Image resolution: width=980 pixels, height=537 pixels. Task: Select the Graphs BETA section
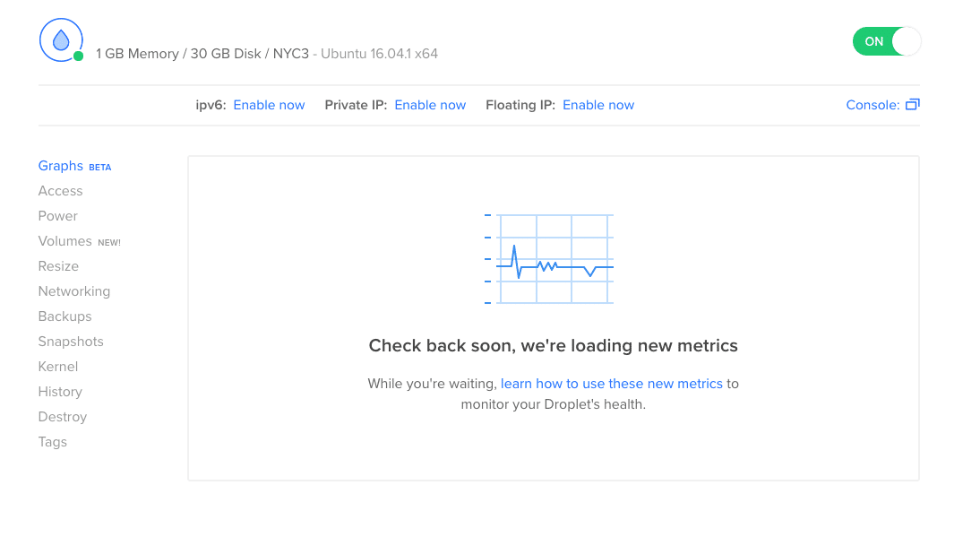[x=60, y=165]
